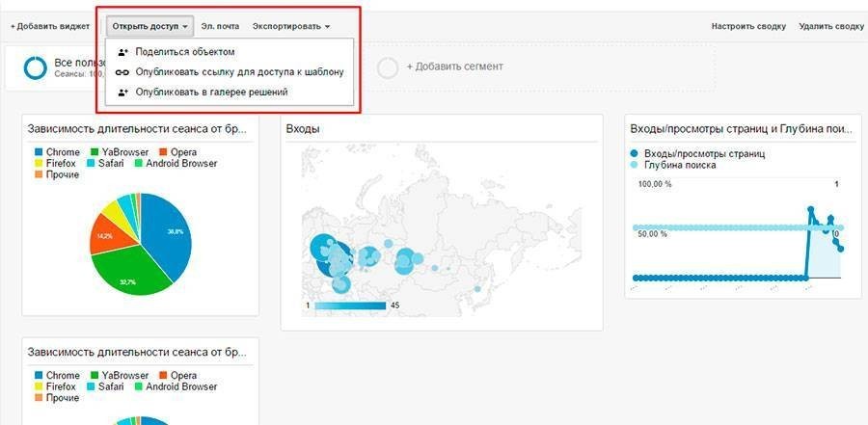This screenshot has height=425, width=868.
Task: Click Входы/просмотры страниц legend dot
Action: coord(635,154)
